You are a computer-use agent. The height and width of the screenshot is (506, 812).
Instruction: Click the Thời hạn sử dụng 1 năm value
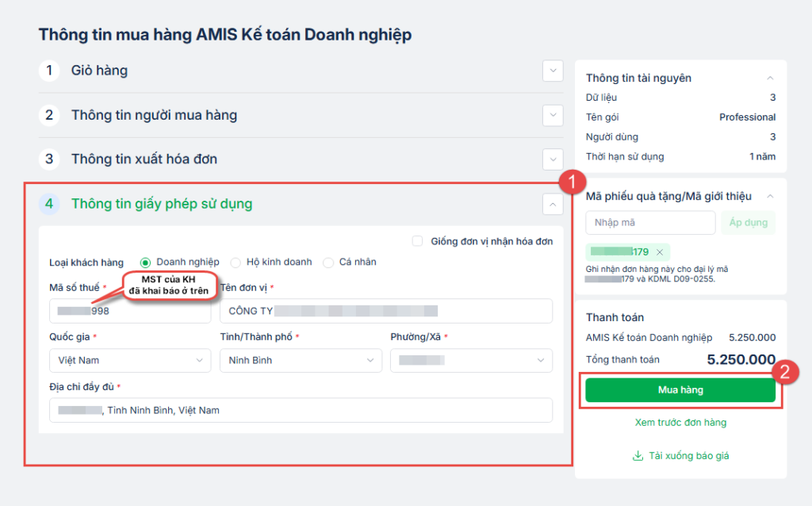(x=762, y=157)
